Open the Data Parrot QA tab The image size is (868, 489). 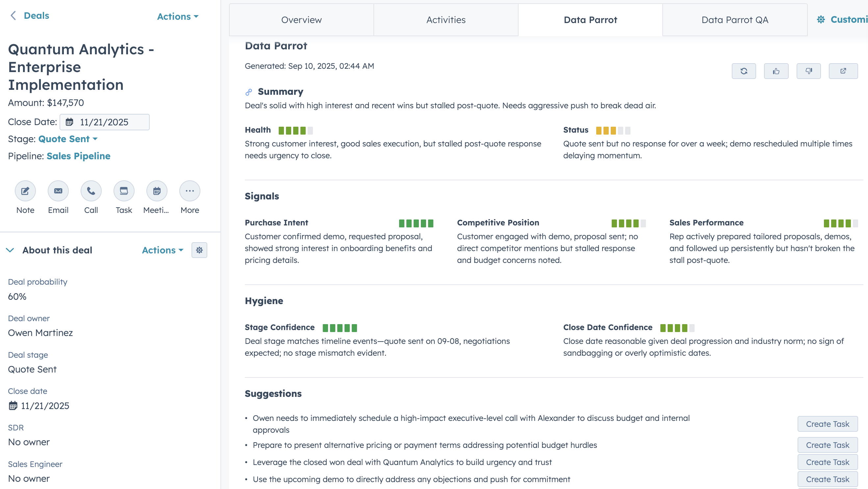(734, 19)
